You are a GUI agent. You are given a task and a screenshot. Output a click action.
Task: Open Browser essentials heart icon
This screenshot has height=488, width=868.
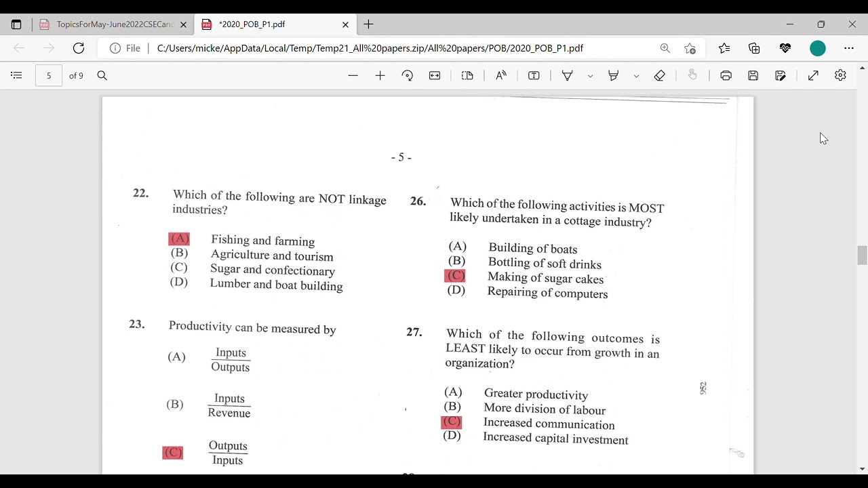coord(785,48)
